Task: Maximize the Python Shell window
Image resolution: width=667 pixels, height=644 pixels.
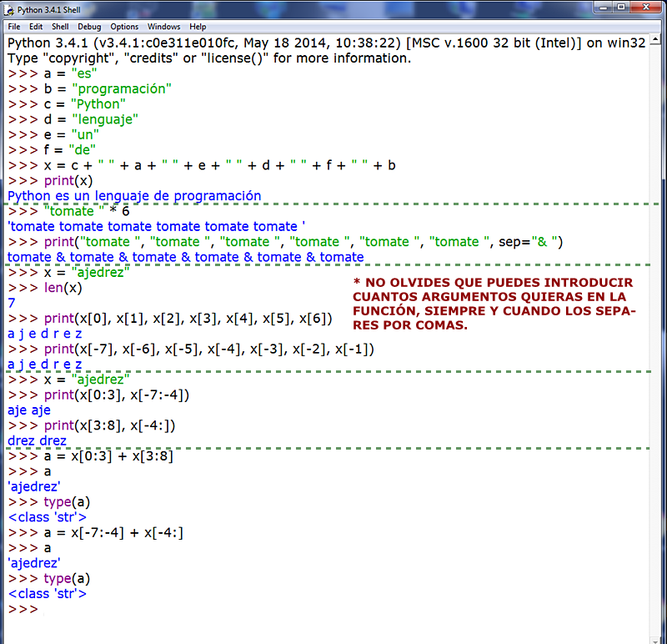Action: pos(620,9)
